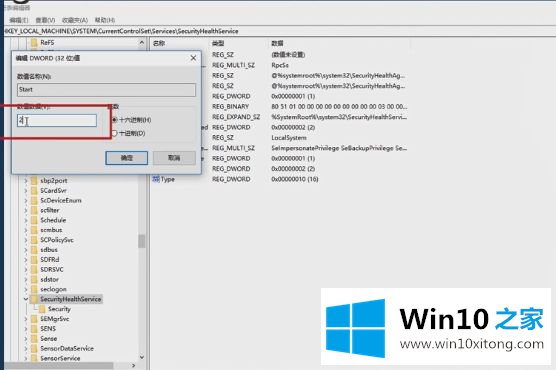
Task: Sort by the 类型 column header
Action: 218,43
